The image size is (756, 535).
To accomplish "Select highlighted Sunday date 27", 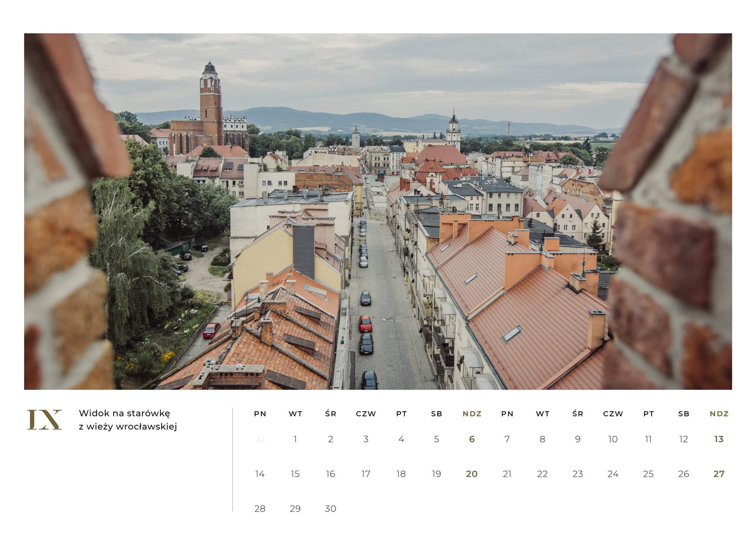I will click(719, 474).
